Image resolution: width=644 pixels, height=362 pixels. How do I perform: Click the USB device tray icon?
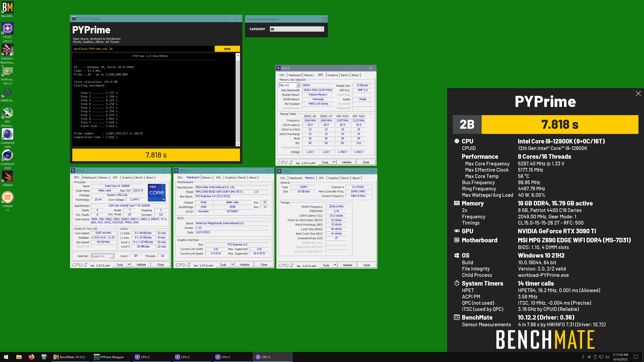[x=595, y=357]
